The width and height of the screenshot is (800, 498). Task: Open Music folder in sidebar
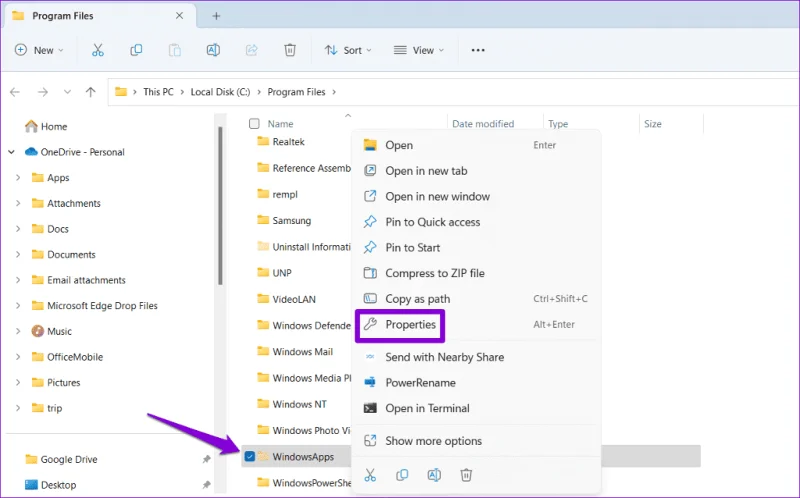[52, 331]
